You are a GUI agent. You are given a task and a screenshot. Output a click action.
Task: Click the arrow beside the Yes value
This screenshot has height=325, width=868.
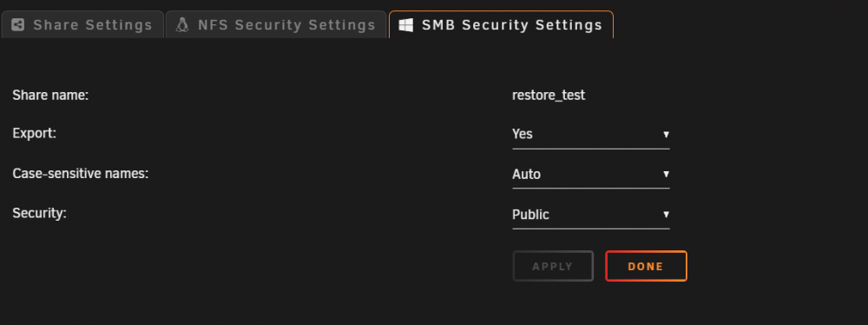tap(666, 135)
